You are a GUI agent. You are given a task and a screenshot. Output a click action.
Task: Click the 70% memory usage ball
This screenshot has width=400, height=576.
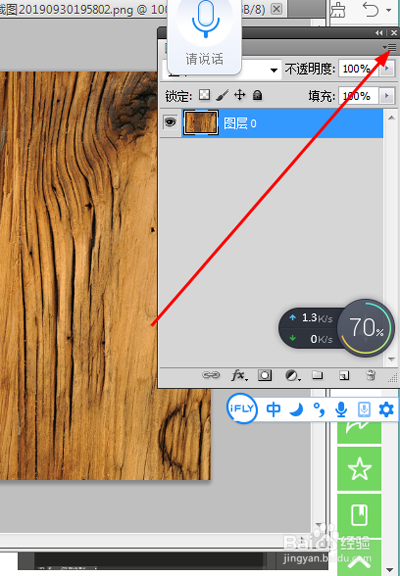tap(365, 328)
